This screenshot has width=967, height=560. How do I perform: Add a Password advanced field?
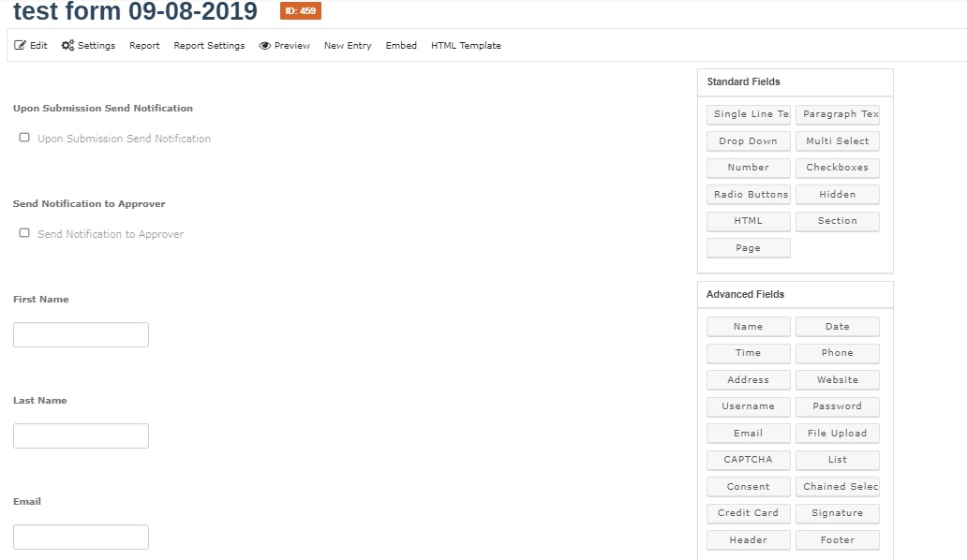(838, 406)
